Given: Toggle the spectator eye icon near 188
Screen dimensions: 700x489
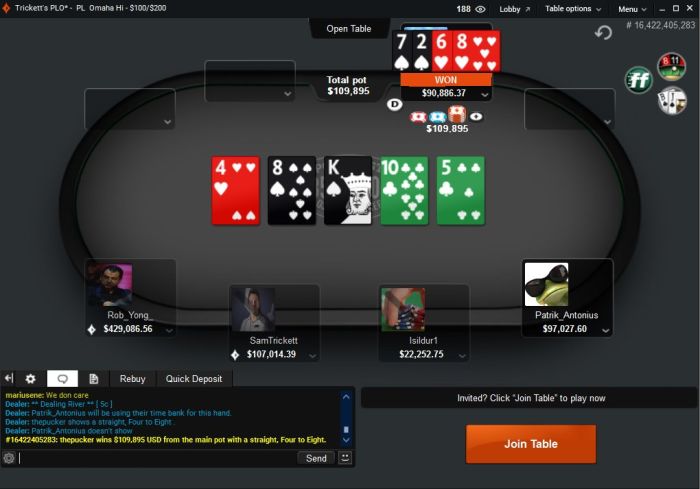Looking at the screenshot, I should [x=480, y=9].
